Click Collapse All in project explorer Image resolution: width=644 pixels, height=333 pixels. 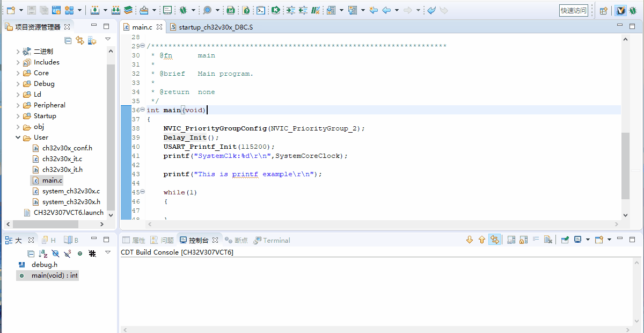[x=68, y=40]
